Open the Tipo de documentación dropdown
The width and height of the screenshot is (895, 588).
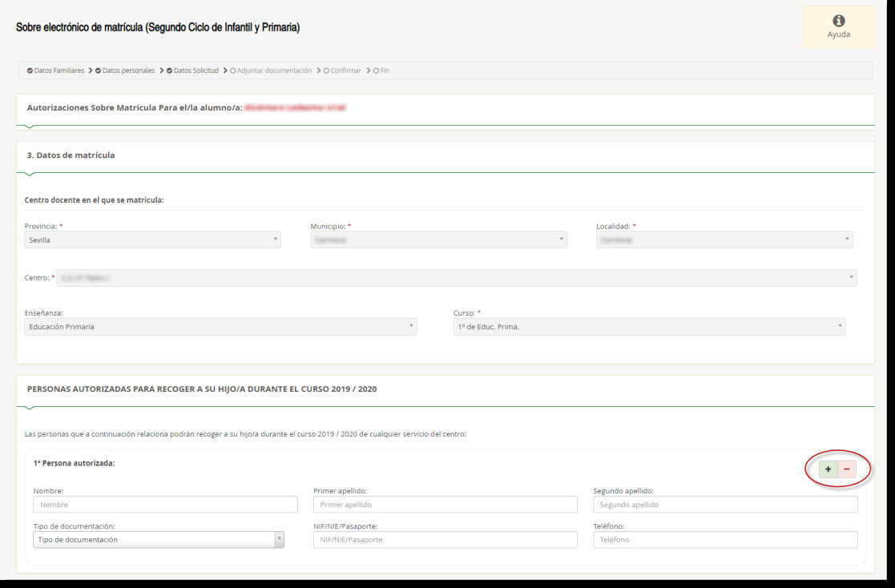(x=159, y=540)
